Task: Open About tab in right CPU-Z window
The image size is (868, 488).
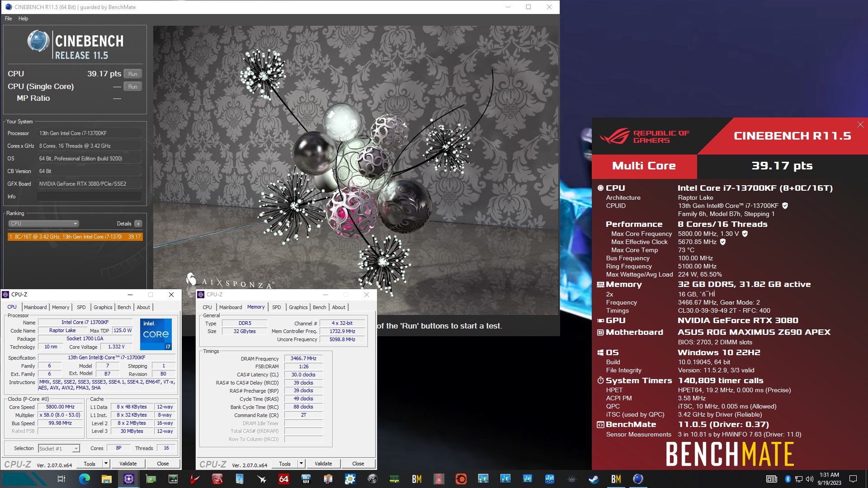Action: pyautogui.click(x=339, y=307)
